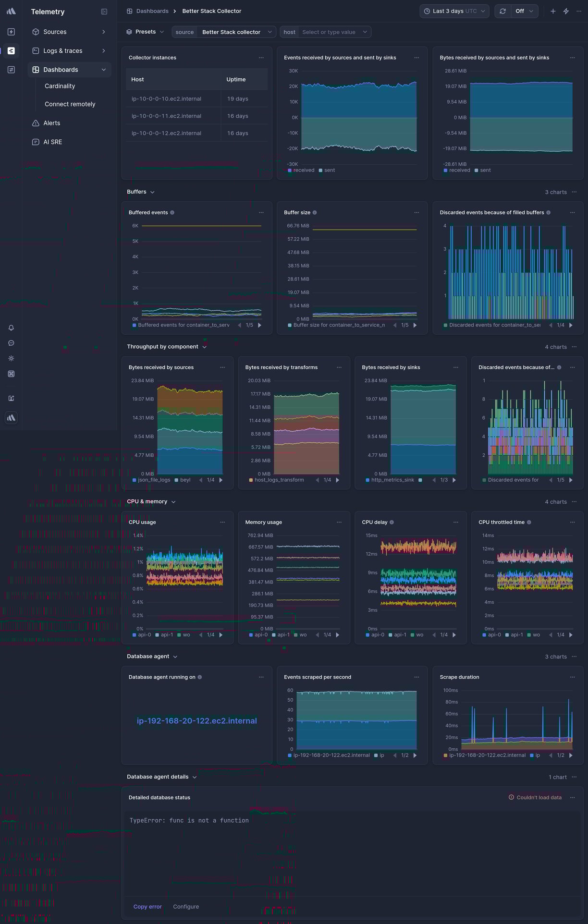Toggle the sent series in Bytes chart
588x924 pixels.
pyautogui.click(x=483, y=170)
